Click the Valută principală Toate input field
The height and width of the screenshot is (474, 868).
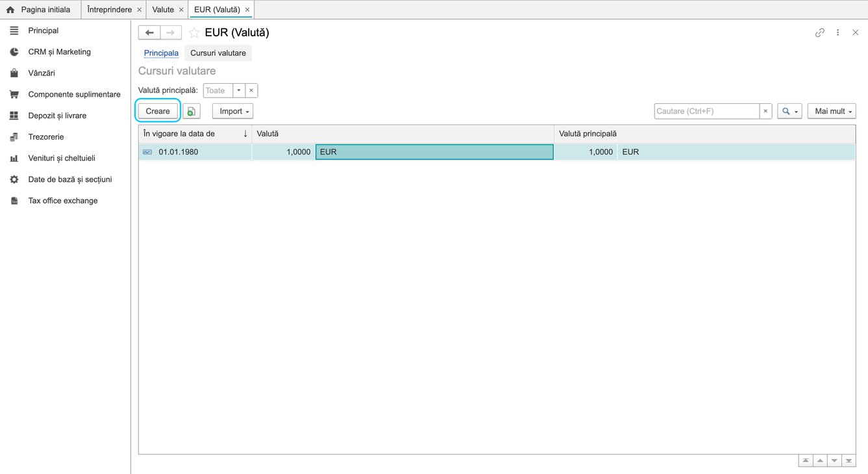(218, 91)
